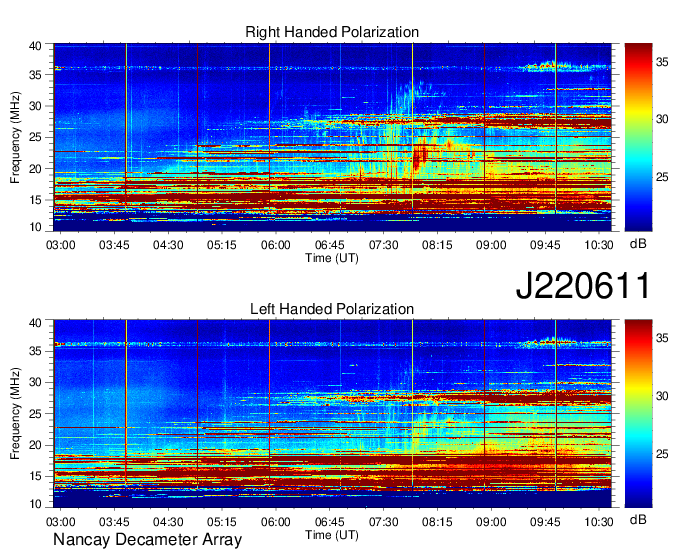680x552 pixels.
Task: Click "07:30" time tick on Left Handed plot
Action: 383,522
